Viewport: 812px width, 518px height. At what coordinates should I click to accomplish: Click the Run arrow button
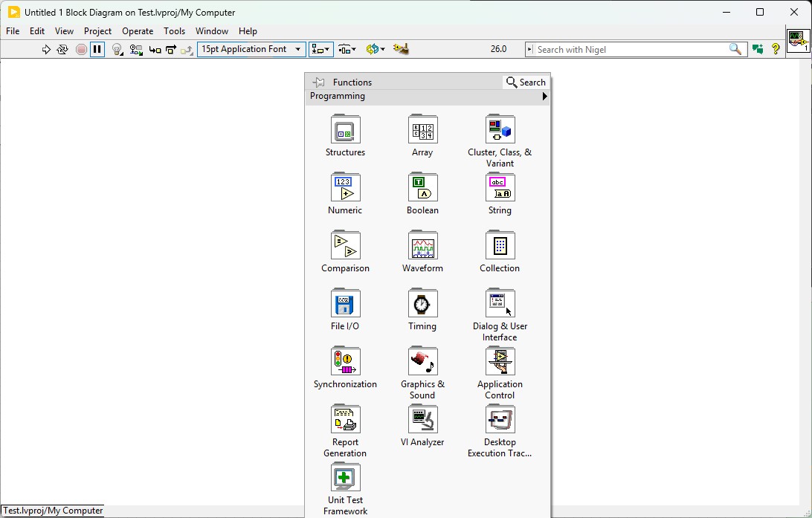(46, 49)
